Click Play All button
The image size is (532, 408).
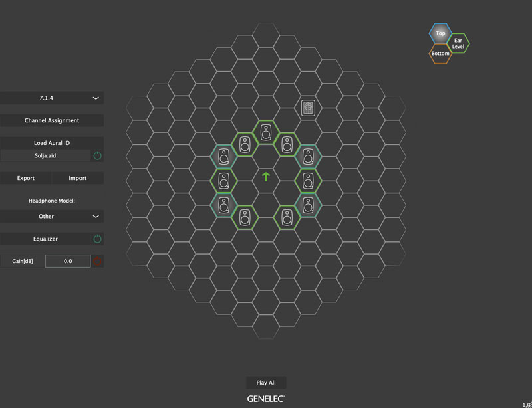coord(266,383)
